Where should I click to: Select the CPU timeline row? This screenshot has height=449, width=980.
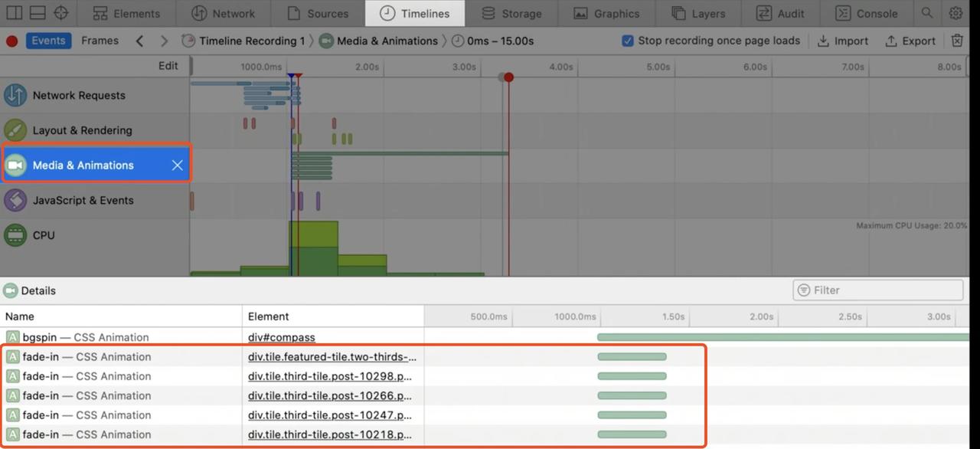(95, 235)
